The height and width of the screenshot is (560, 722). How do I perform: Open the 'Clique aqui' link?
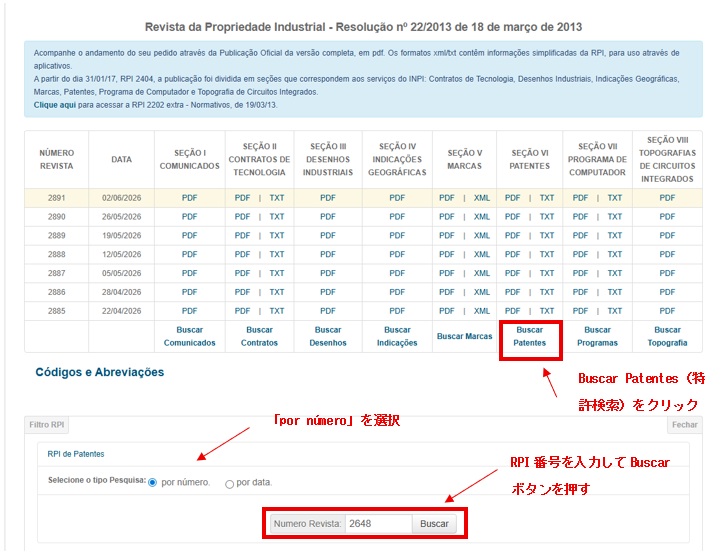pos(55,105)
